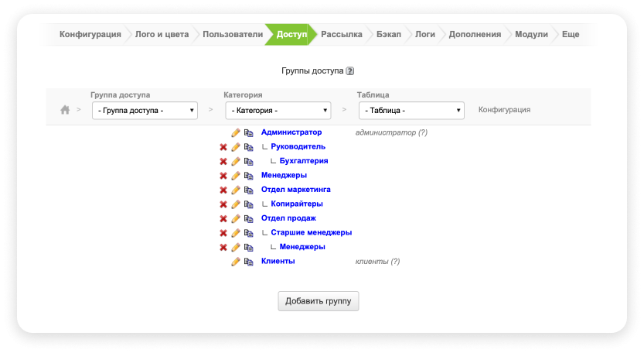The image size is (644, 353).
Task: Delete the Старшие менеджеры group
Action: [223, 233]
